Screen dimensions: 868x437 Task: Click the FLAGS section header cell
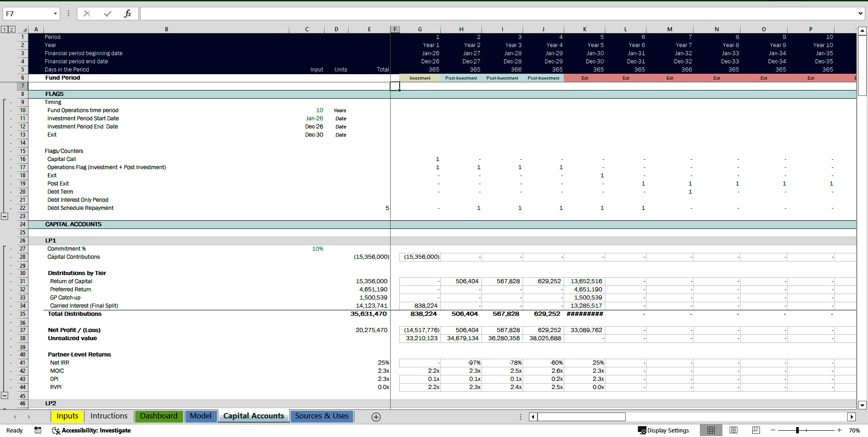tap(54, 94)
